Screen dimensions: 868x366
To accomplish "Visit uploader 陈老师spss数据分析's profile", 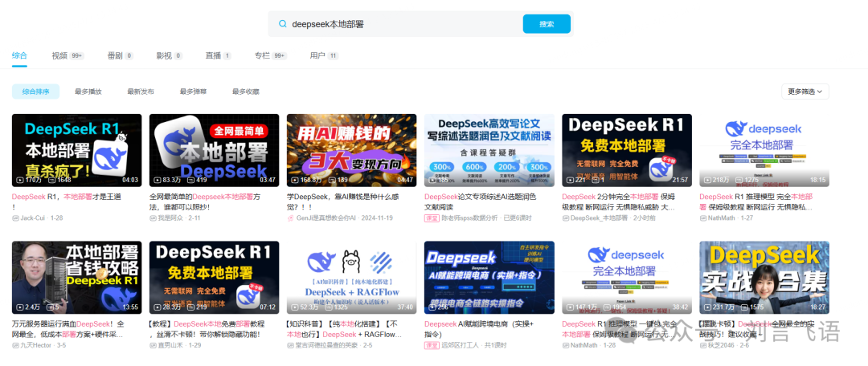I will click(469, 218).
